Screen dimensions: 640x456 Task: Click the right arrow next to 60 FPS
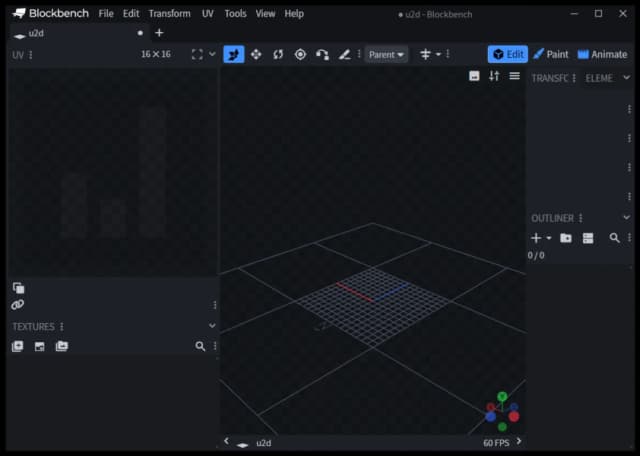pyautogui.click(x=519, y=441)
